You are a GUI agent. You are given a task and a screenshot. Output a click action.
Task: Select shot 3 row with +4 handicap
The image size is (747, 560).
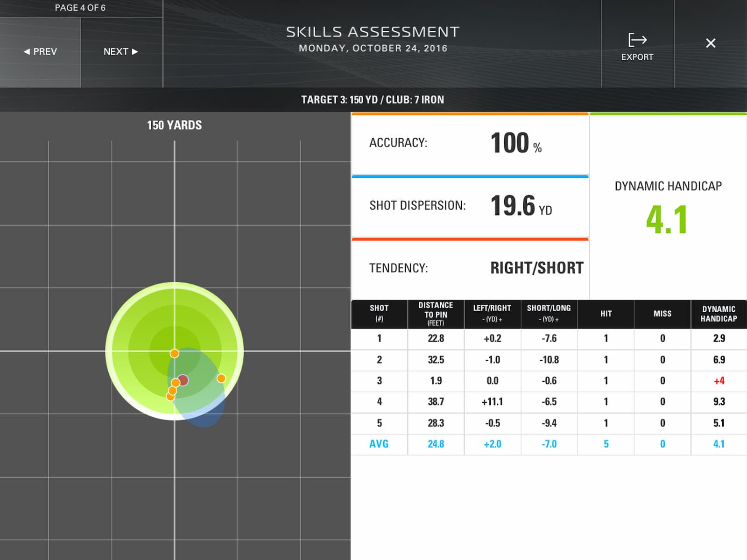click(x=549, y=381)
